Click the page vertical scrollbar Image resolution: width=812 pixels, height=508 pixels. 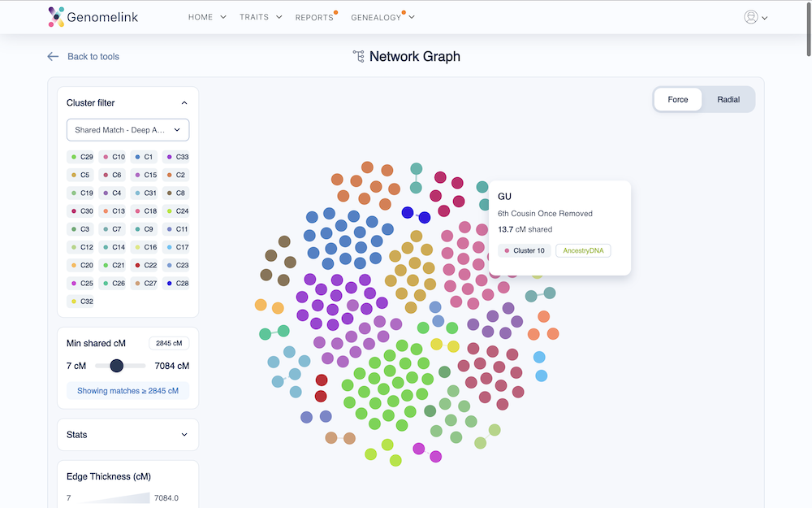pos(809,28)
